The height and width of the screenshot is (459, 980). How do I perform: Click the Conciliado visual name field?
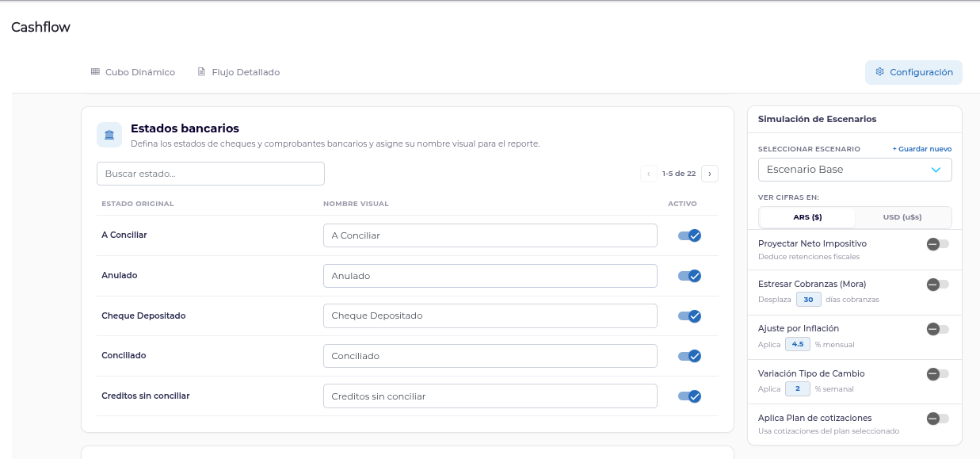(x=490, y=356)
